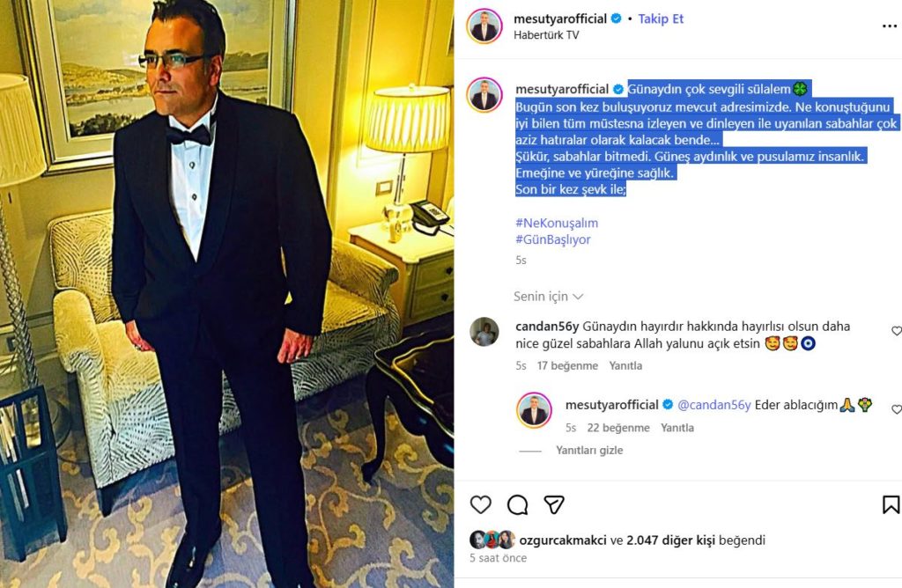The image size is (902, 588).
Task: Like candan56y's comment with the small heart
Action: click(896, 332)
